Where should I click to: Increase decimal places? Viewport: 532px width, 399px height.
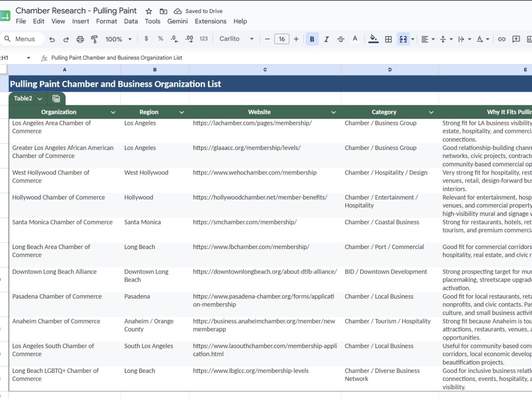tap(189, 39)
